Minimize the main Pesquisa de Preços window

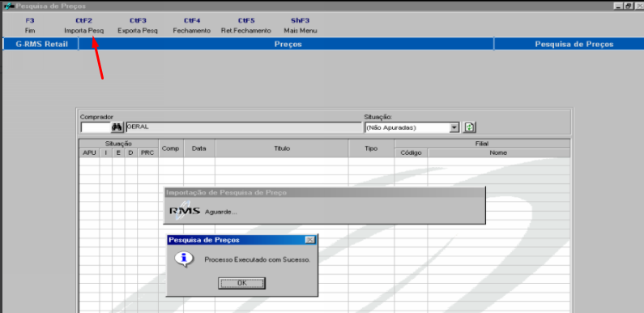click(619, 6)
